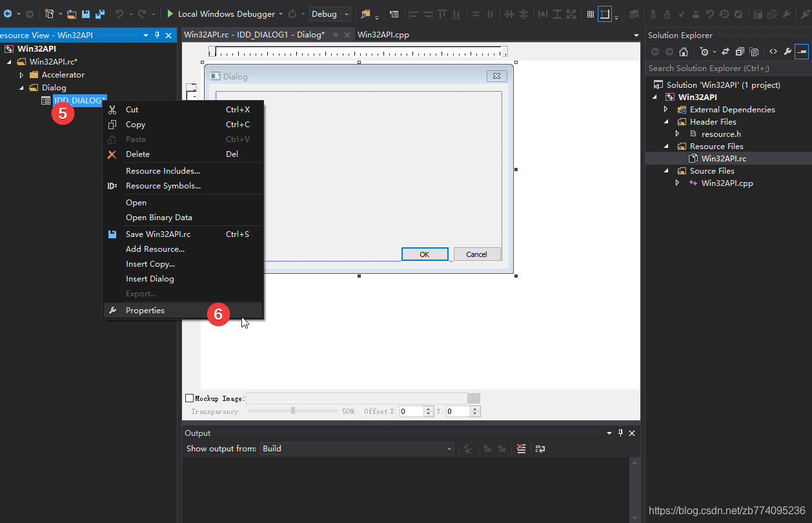Toggle the dialog editor grid display

(591, 13)
